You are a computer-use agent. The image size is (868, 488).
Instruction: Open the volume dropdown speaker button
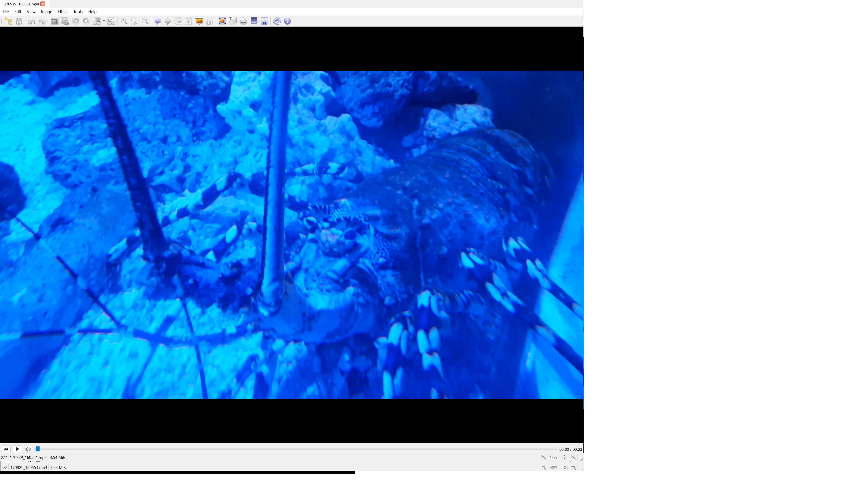(28, 449)
